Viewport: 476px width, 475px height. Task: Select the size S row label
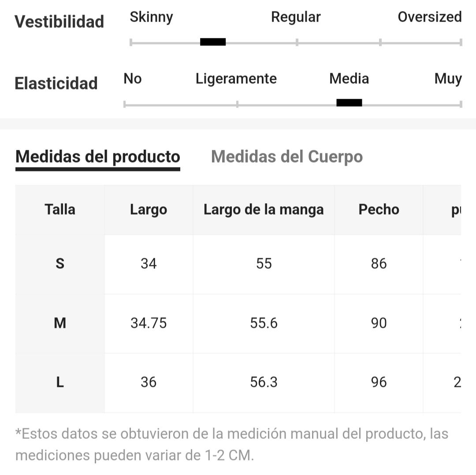click(60, 264)
